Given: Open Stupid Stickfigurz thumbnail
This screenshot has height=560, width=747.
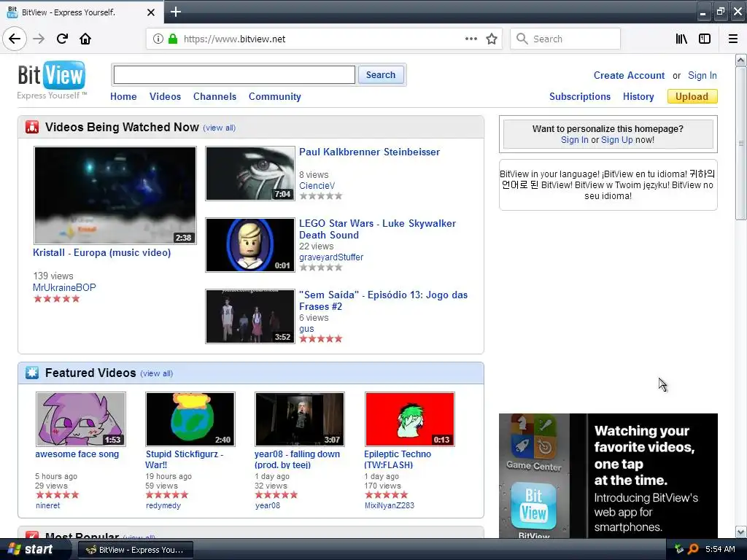Looking at the screenshot, I should click(x=190, y=419).
